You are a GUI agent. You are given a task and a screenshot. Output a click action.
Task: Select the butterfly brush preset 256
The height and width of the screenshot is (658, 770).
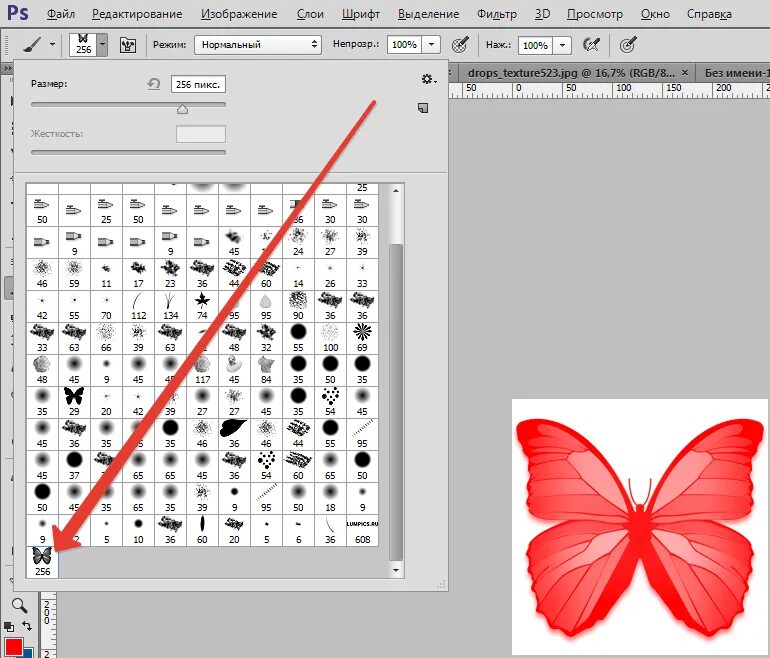tap(42, 562)
